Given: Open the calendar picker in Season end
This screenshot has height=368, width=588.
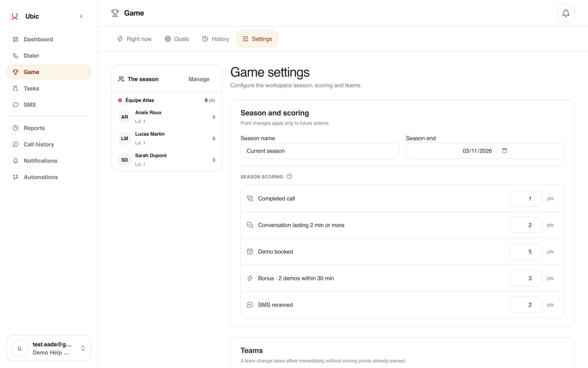Looking at the screenshot, I should [505, 150].
